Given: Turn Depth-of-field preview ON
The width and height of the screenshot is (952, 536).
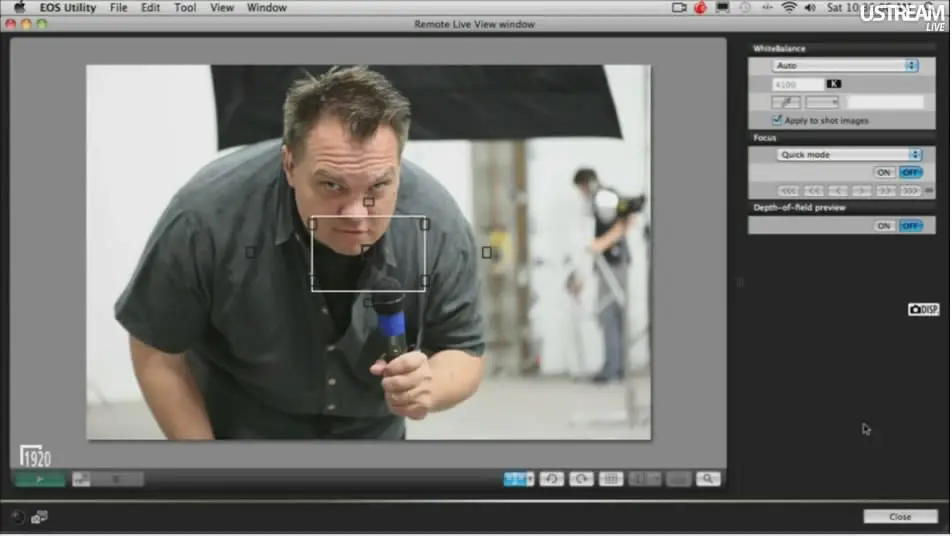Looking at the screenshot, I should tap(884, 226).
